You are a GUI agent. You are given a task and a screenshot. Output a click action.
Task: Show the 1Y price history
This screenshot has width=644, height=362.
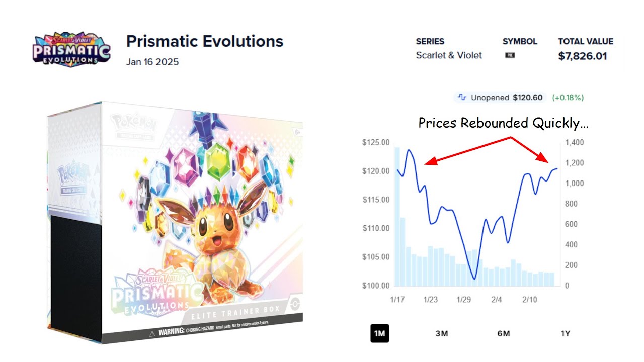565,333
